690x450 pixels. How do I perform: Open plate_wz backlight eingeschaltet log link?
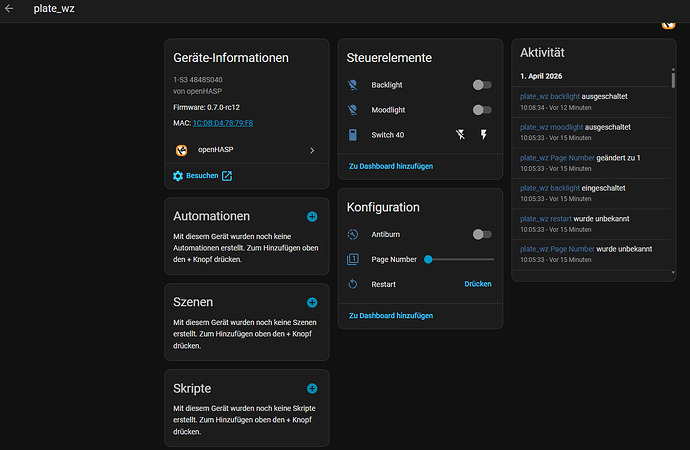550,188
